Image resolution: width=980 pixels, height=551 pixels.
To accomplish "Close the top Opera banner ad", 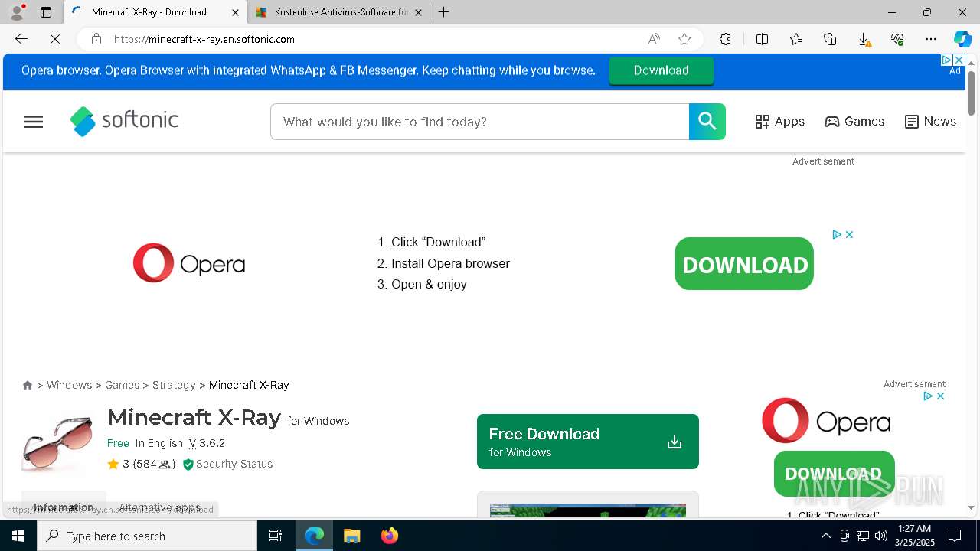I will point(958,60).
